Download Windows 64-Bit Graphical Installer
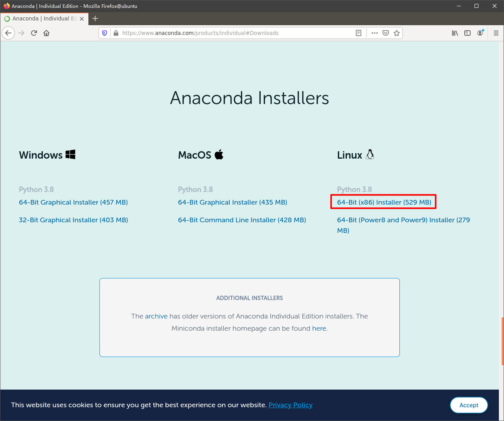 pos(74,202)
